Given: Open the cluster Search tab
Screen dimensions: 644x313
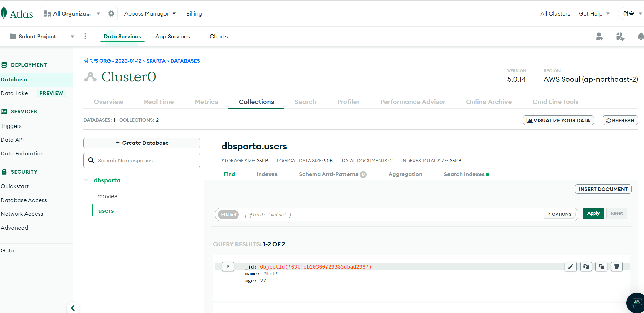Looking at the screenshot, I should pyautogui.click(x=305, y=102).
